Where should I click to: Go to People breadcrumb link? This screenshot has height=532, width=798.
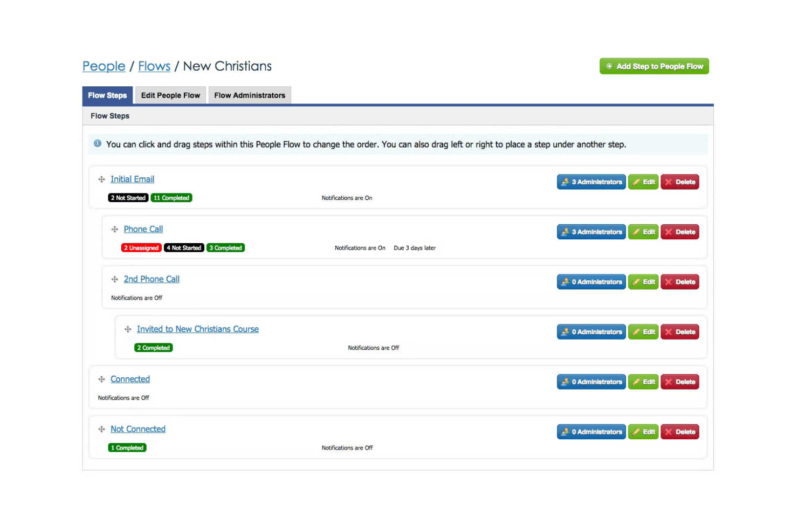(104, 66)
